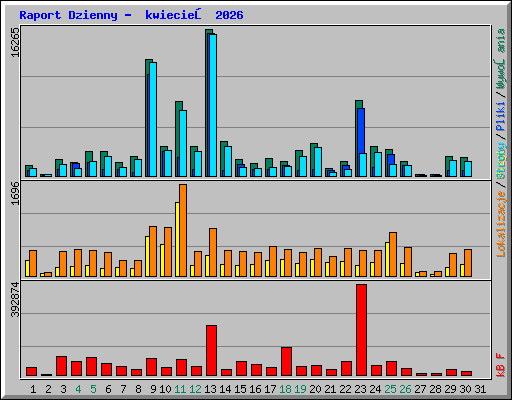Click the red KB F legend label

(x=501, y=365)
